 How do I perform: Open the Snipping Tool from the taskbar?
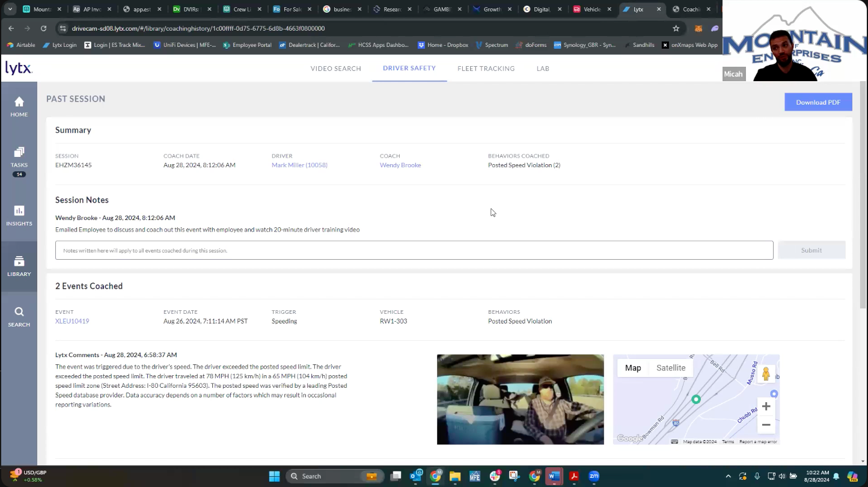coord(515,476)
